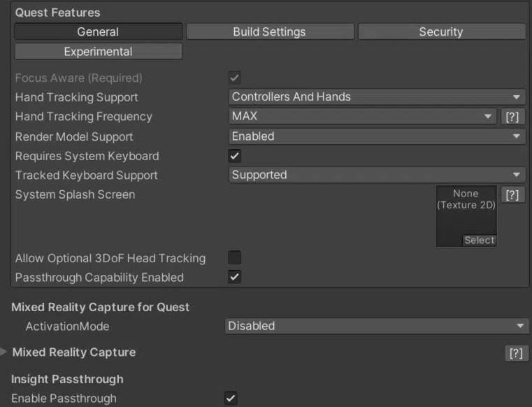
Task: Click the Hand Tracking Support label
Action: click(77, 97)
